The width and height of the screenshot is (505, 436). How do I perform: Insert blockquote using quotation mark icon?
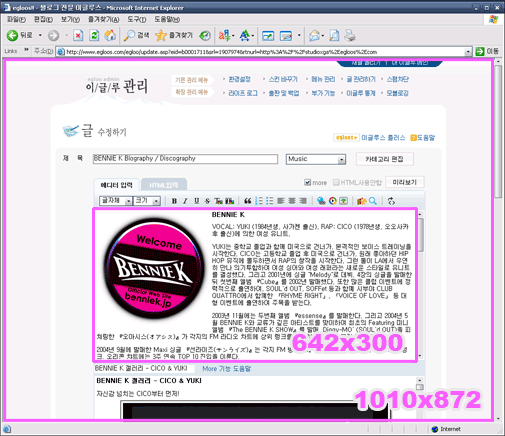tap(247, 201)
